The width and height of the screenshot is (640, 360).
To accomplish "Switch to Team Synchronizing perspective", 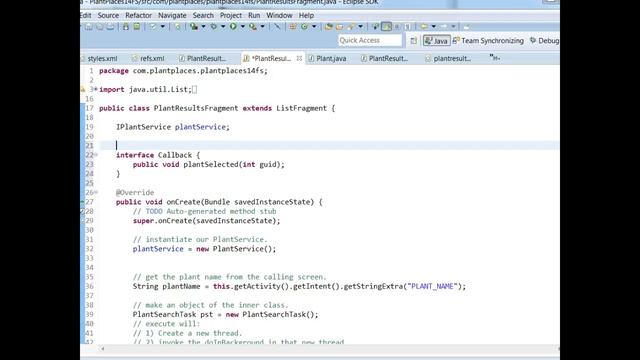I will tap(488, 40).
